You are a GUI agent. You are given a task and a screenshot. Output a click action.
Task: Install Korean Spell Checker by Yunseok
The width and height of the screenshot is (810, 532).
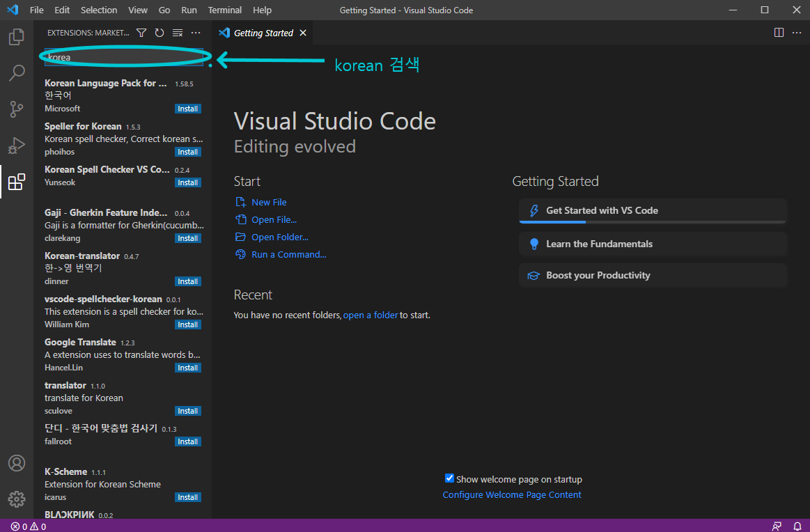tap(187, 183)
